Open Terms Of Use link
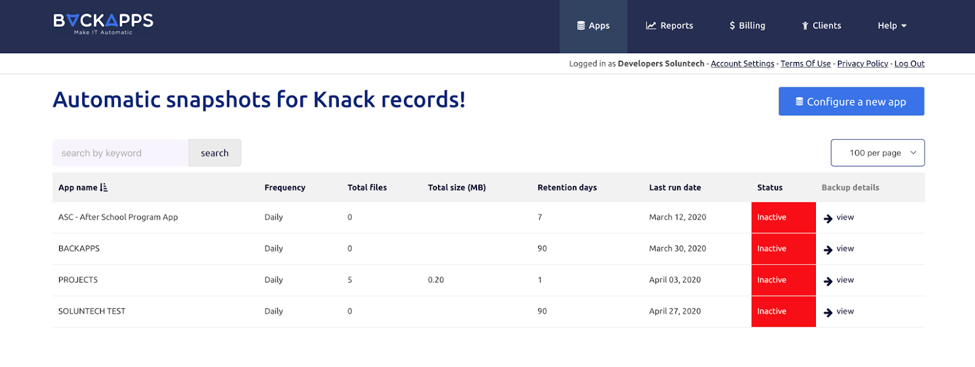This screenshot has height=367, width=975. [x=805, y=63]
